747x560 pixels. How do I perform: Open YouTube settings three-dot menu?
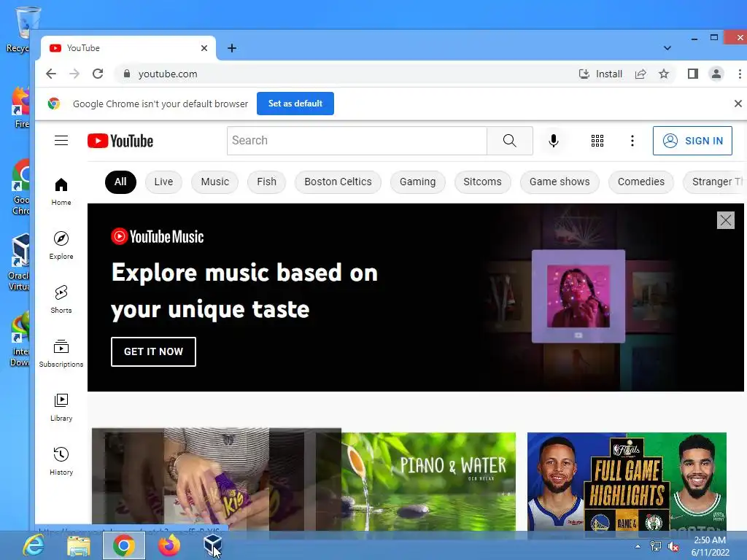(x=632, y=141)
